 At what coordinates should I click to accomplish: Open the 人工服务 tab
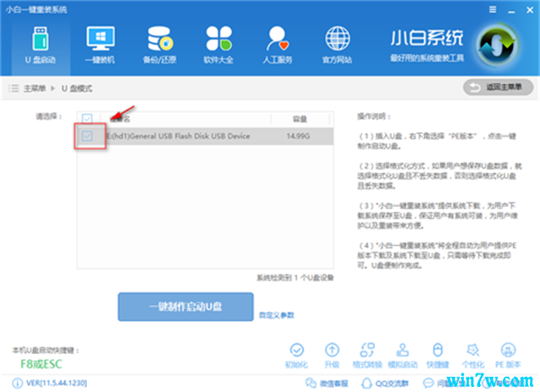pos(278,46)
